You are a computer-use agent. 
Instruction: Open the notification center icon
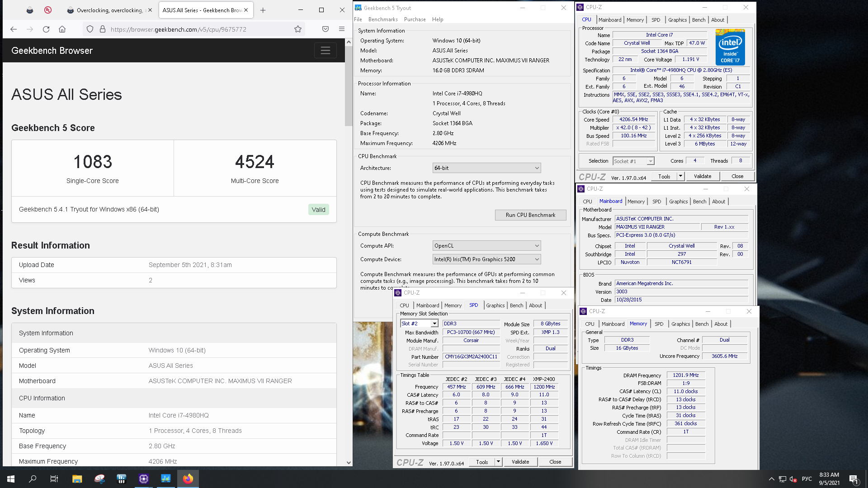click(x=854, y=479)
